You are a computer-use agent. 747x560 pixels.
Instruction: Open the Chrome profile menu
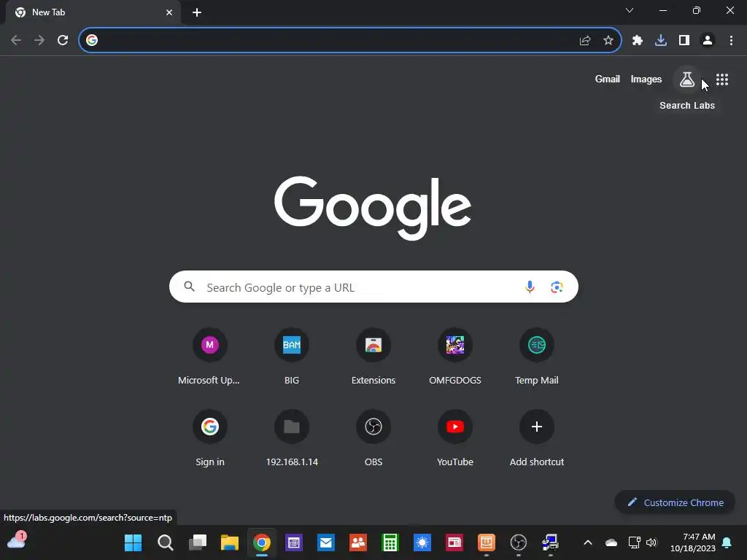coord(707,41)
